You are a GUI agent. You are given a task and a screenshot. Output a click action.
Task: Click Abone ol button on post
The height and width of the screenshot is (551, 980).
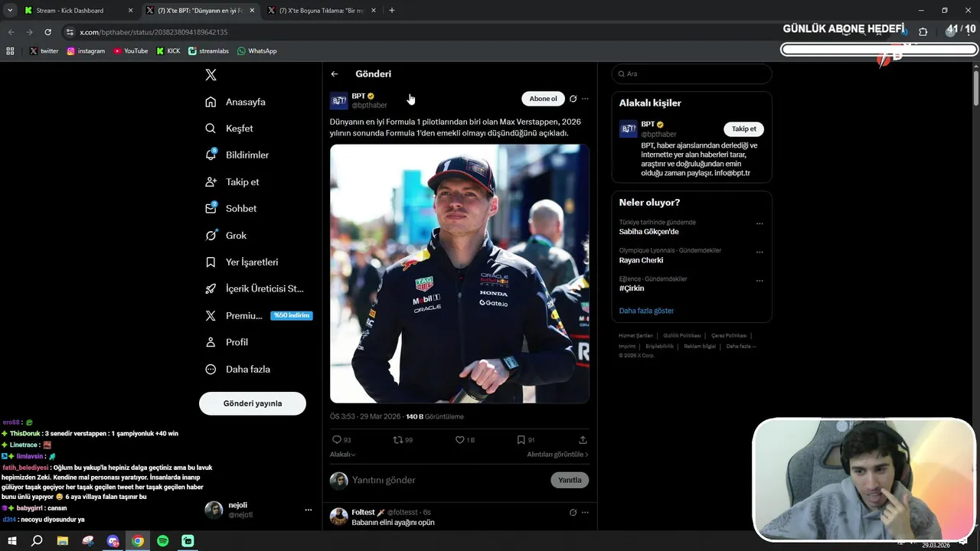(x=543, y=99)
